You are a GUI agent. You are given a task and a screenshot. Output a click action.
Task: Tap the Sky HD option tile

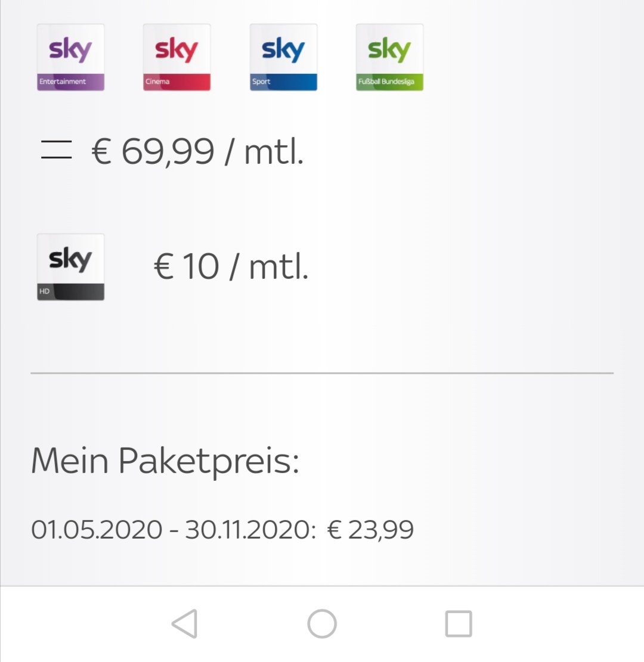(70, 267)
